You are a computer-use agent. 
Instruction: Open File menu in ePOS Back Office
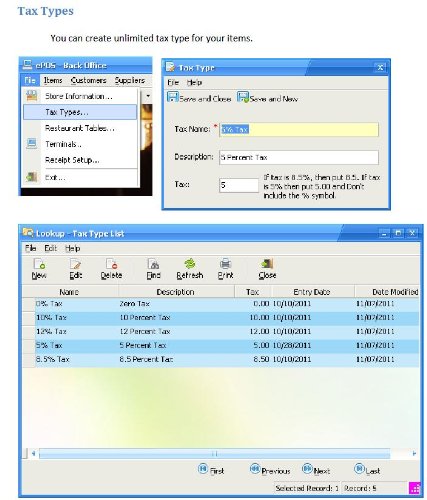(30, 80)
